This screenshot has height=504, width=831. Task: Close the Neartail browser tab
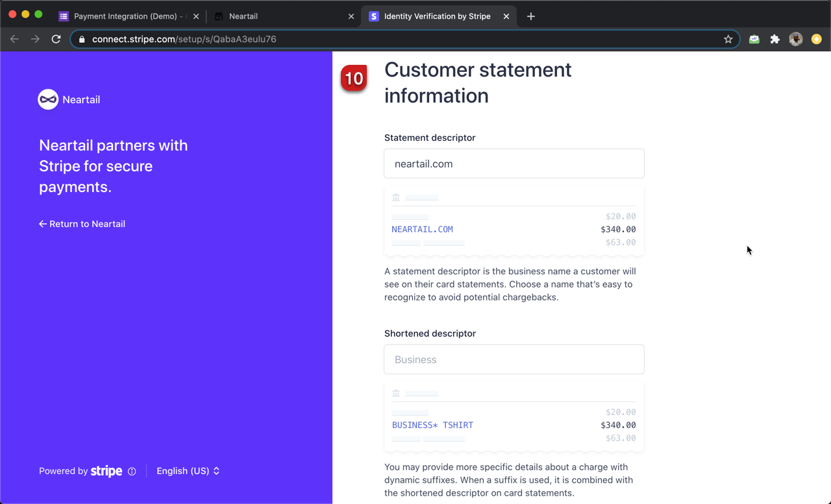[x=351, y=16]
